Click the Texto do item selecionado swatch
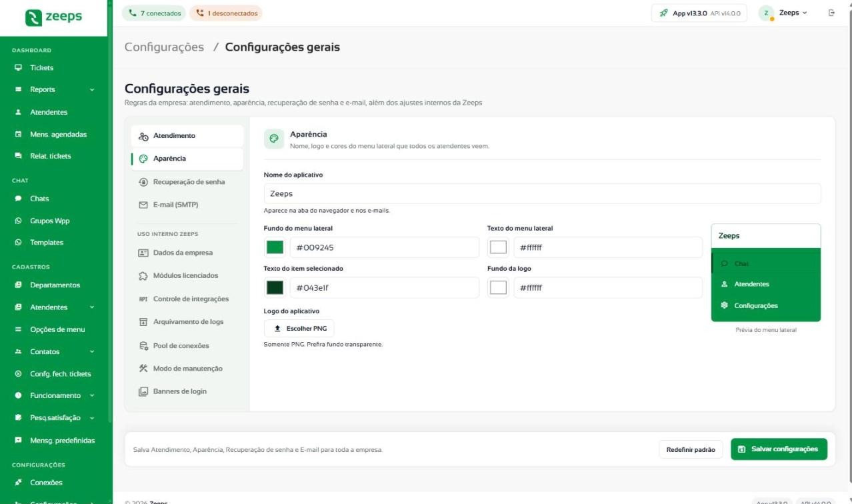This screenshot has width=852, height=504. click(x=275, y=287)
